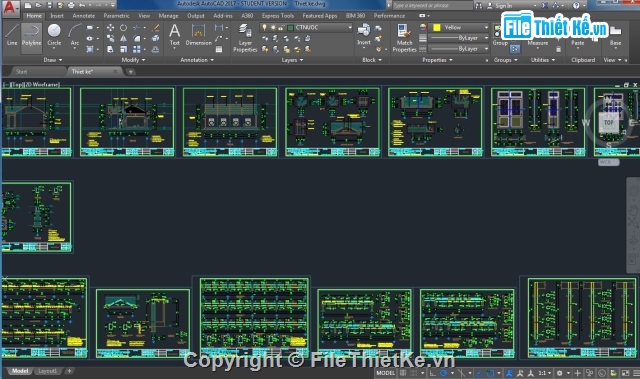The width and height of the screenshot is (640, 379).
Task: Select the Circle drawing tool
Action: point(54,34)
